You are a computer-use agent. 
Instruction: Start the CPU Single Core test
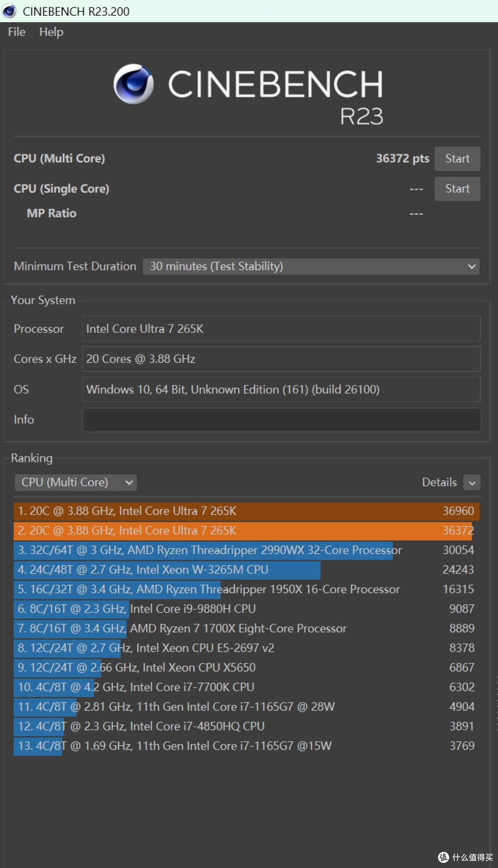click(457, 189)
